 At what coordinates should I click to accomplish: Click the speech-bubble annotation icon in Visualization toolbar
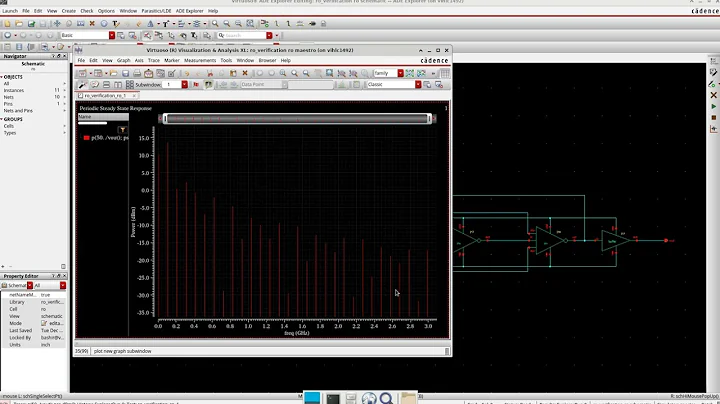pos(95,84)
